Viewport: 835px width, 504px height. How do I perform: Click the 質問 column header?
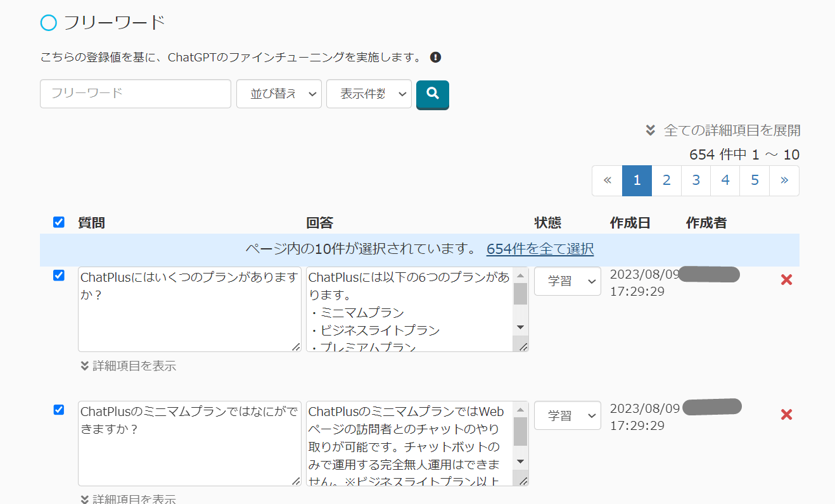tap(92, 223)
